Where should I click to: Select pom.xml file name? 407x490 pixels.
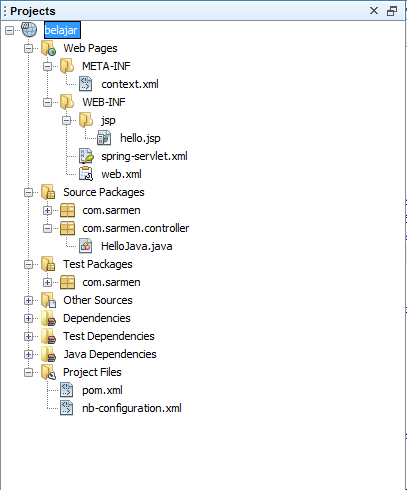coord(102,390)
